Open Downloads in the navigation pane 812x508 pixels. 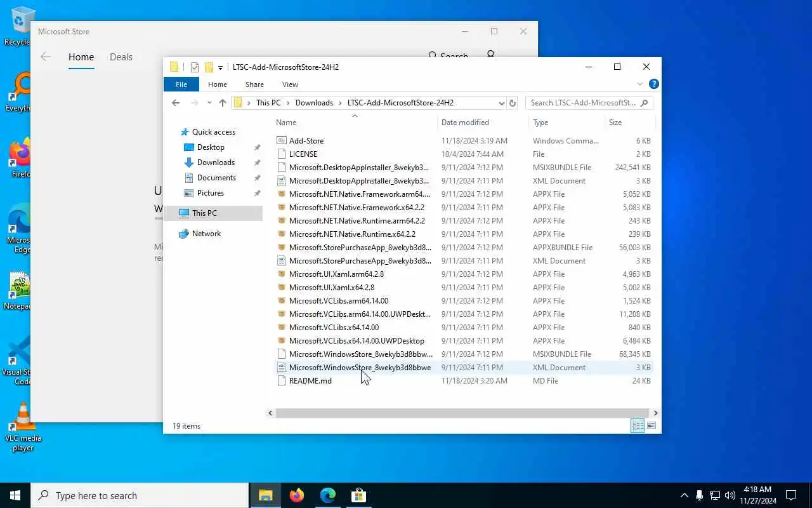216,163
